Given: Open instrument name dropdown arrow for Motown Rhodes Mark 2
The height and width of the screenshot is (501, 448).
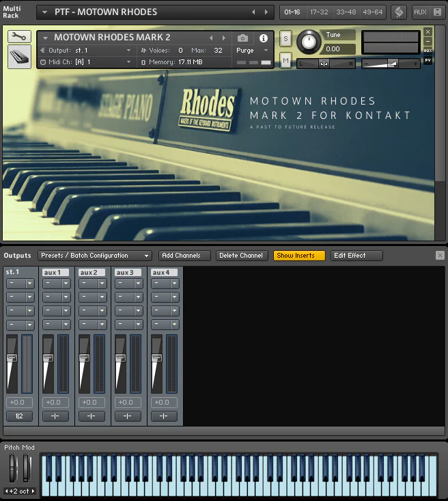Looking at the screenshot, I should click(x=46, y=38).
